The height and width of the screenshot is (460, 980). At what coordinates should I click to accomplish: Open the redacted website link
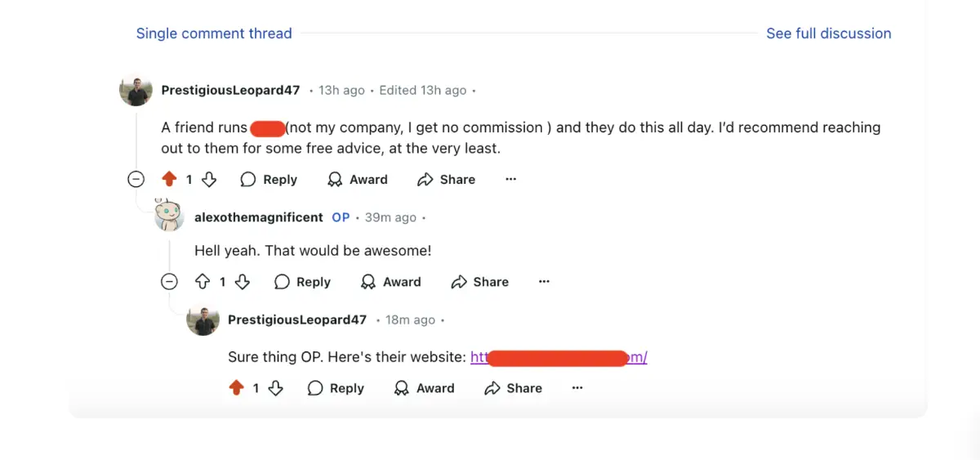point(559,357)
